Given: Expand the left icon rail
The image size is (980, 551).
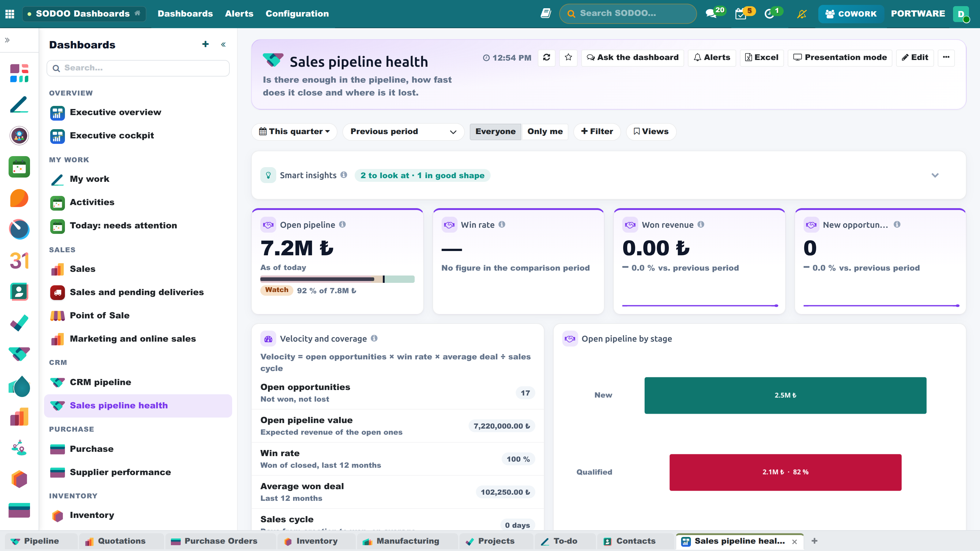Looking at the screenshot, I should coord(7,40).
